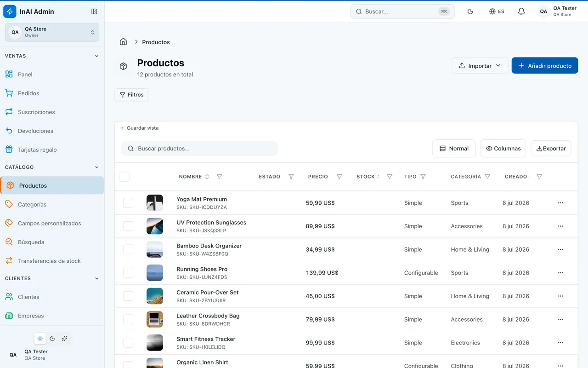
Task: Check the Bamboo Desk Organizer row checkbox
Action: click(x=128, y=249)
